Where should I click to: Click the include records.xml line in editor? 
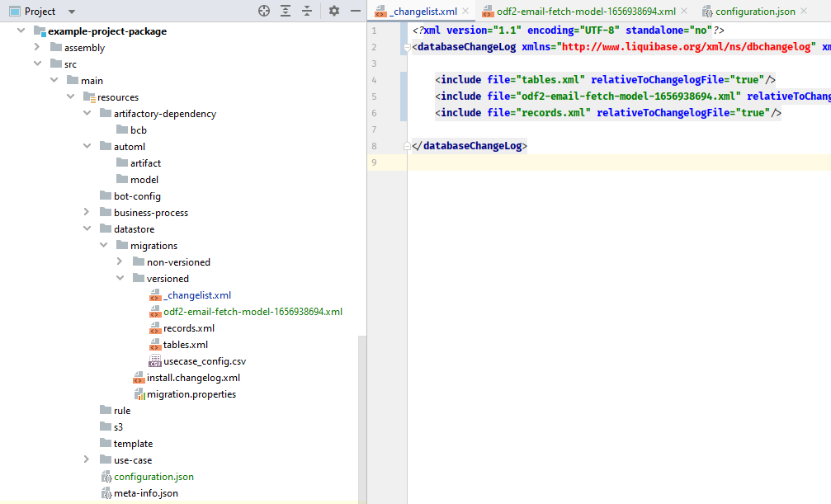pos(608,112)
